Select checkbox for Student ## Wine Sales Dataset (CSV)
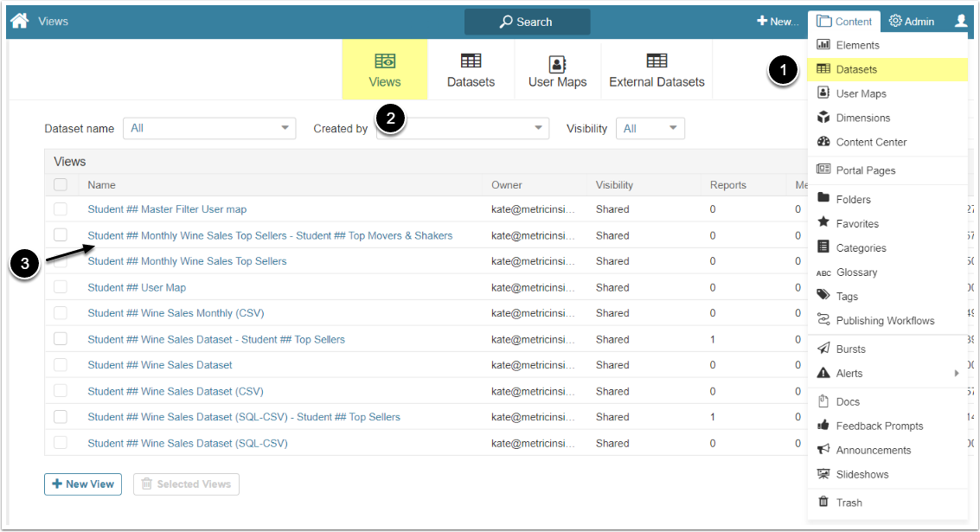Viewport: 980px width, 532px height. coord(61,391)
